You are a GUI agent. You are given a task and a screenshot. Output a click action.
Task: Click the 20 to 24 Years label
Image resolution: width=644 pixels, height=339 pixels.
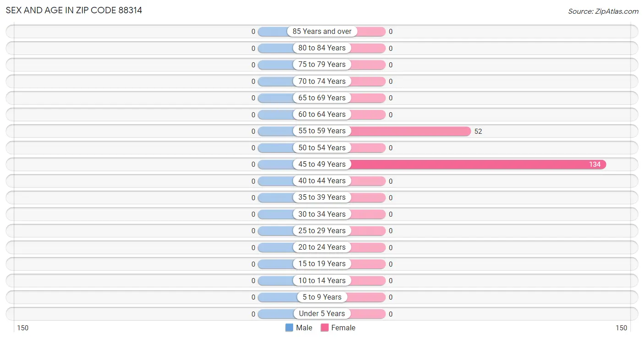coord(322,247)
